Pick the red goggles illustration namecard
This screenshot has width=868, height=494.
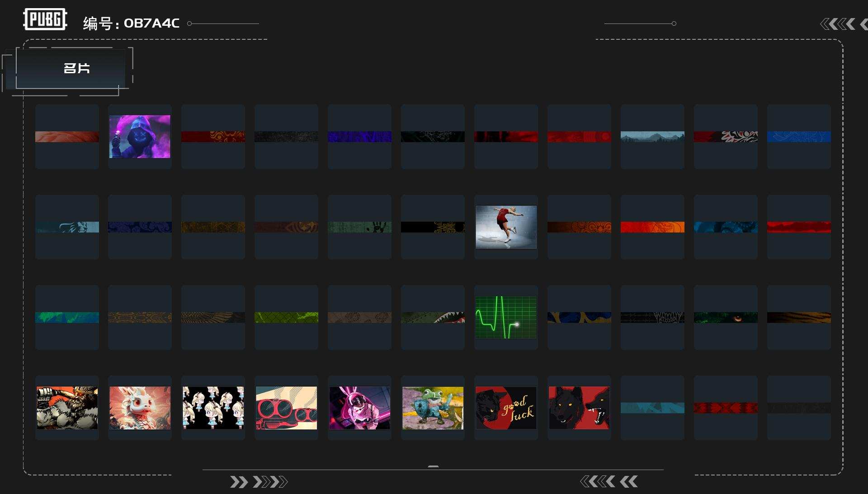[286, 408]
